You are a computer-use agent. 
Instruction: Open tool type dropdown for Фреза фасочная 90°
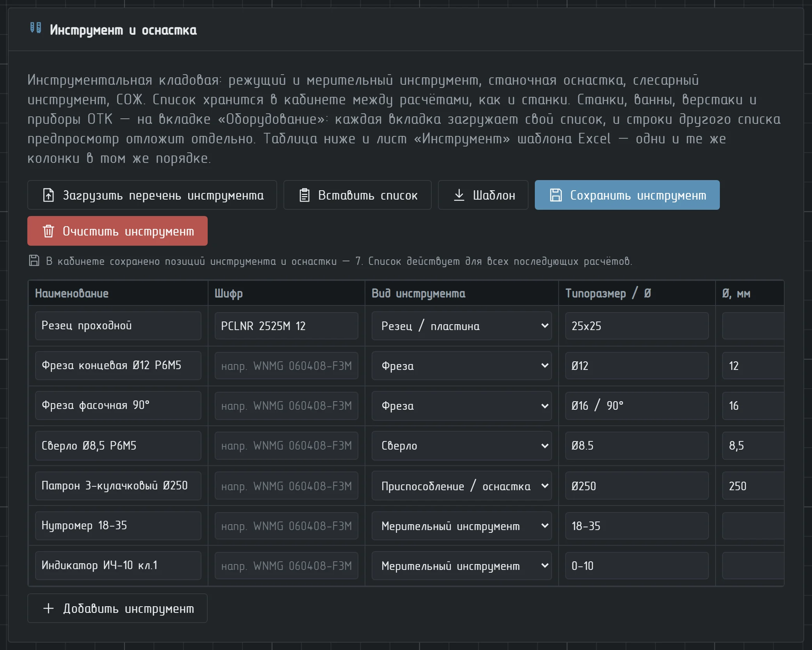(461, 405)
